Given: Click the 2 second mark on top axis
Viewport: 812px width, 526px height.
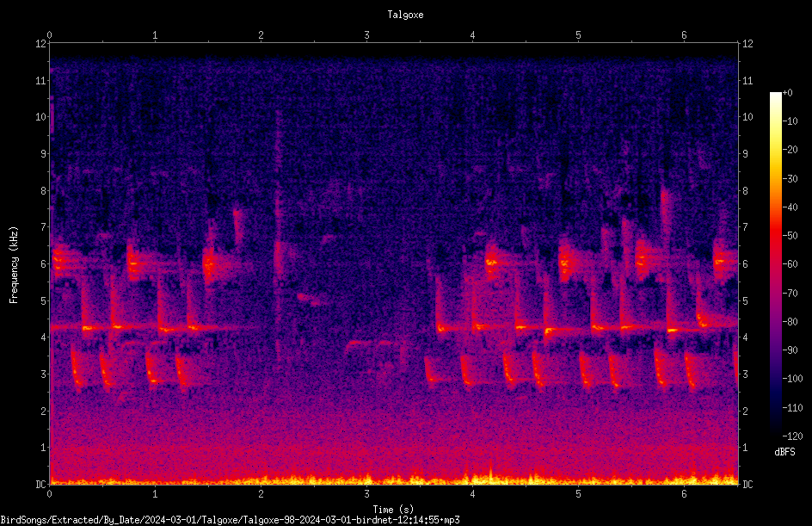Looking at the screenshot, I should 261,35.
